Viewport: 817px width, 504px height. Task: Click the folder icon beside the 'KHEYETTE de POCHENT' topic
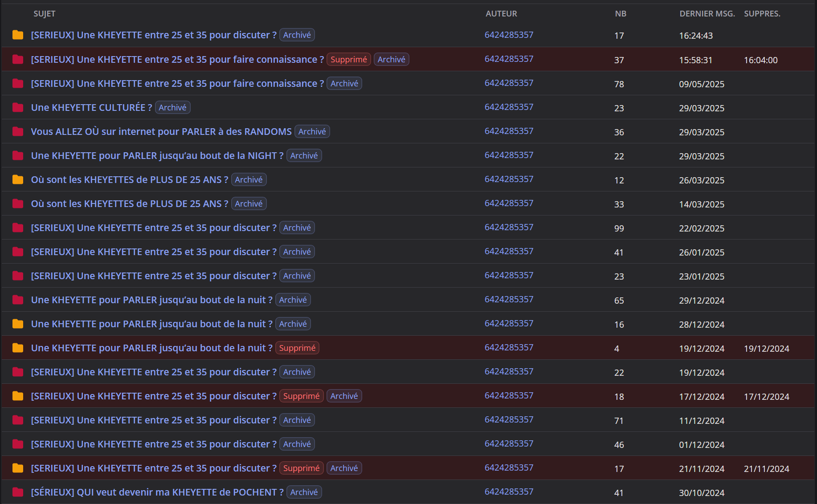(x=18, y=492)
